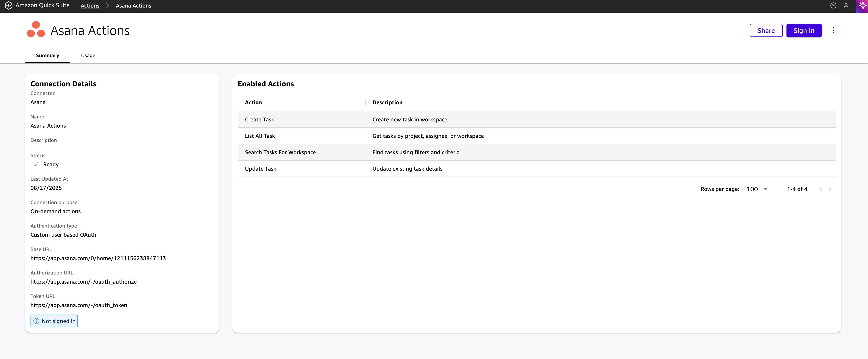Open the three-dot more options menu
Image resolution: width=868 pixels, height=359 pixels.
pos(833,30)
